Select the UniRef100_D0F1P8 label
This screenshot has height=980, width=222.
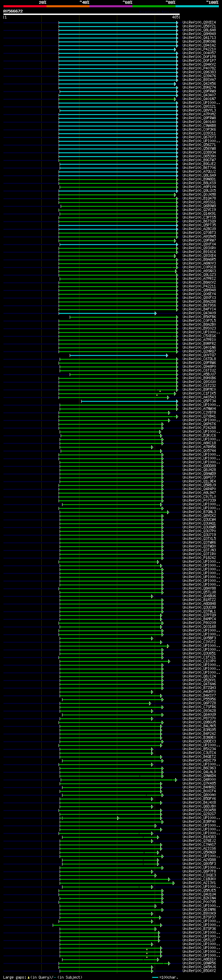pos(199,57)
